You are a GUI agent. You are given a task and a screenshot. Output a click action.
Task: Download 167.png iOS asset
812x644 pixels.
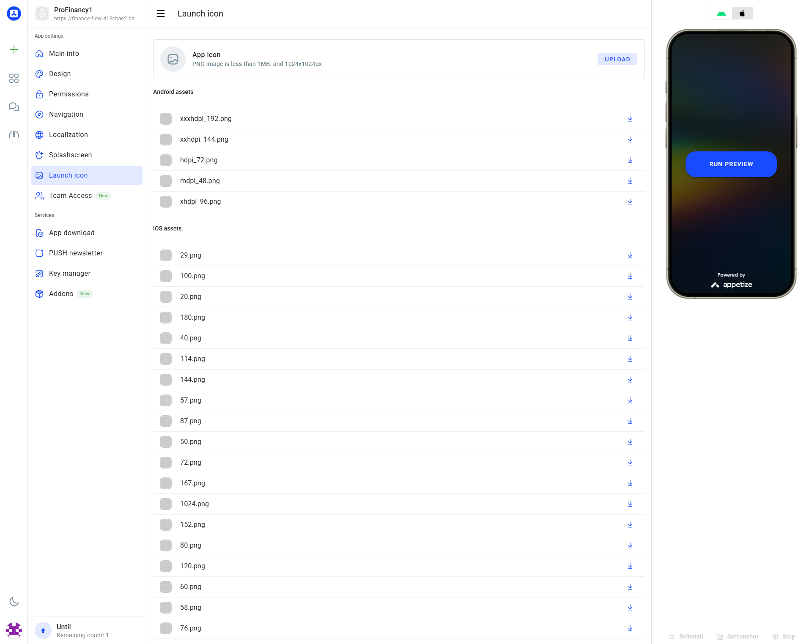click(x=630, y=483)
